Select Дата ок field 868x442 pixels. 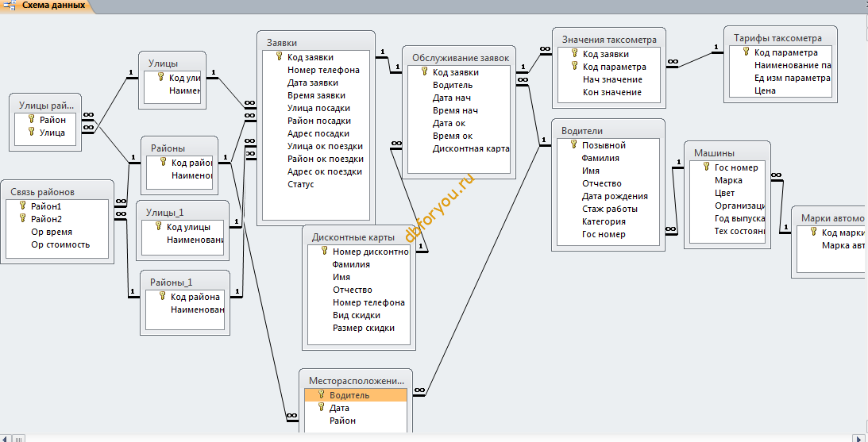pos(459,123)
